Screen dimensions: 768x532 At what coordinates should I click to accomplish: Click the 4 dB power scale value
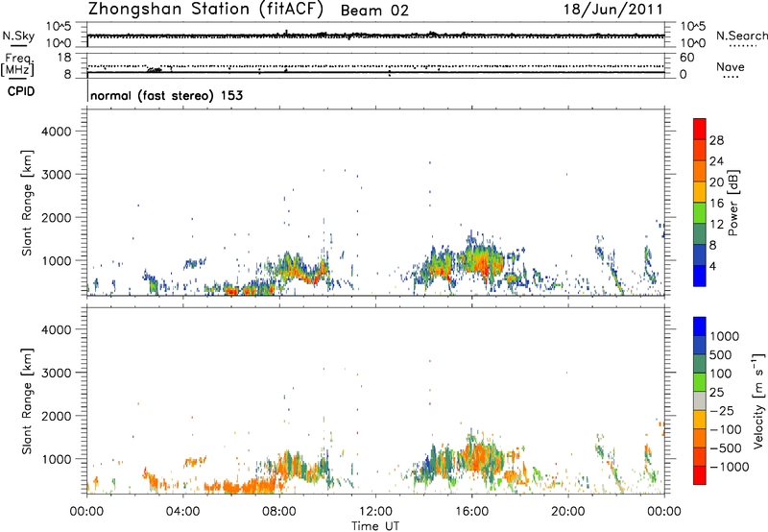(x=713, y=266)
